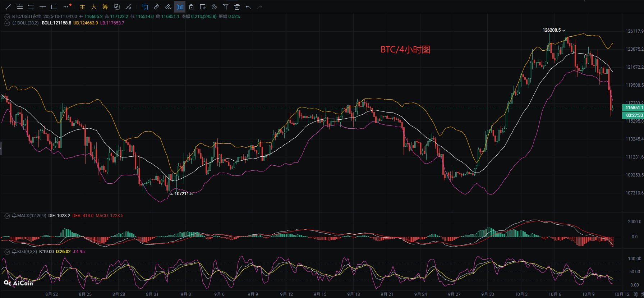The height and width of the screenshot is (298, 644).
Task: Expand the MACD indicator chevron menu
Action: point(7,216)
